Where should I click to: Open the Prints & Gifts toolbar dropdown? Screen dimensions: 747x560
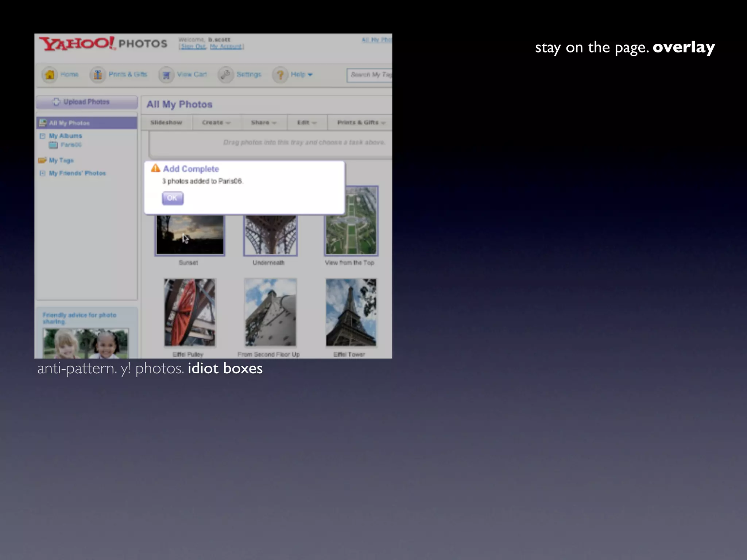coord(360,122)
